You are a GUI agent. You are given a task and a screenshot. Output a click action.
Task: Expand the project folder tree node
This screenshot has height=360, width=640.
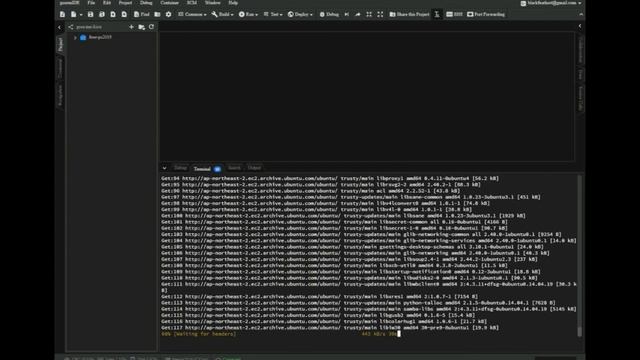click(75, 38)
